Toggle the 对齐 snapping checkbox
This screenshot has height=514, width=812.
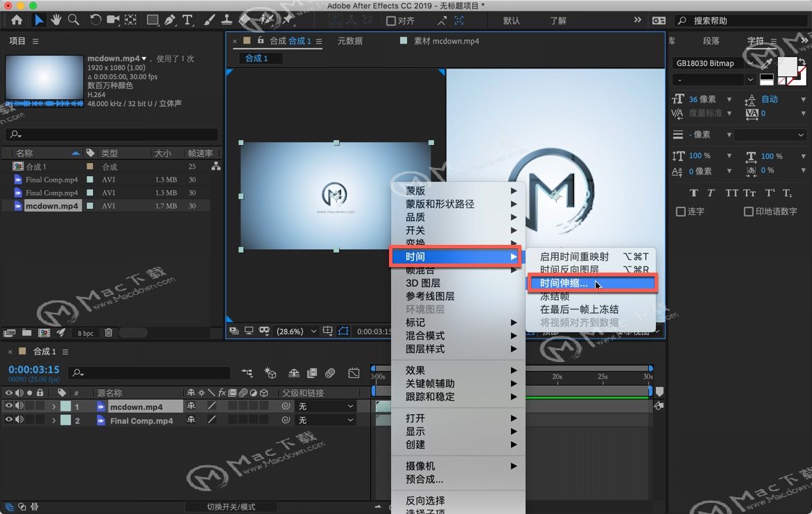point(391,21)
